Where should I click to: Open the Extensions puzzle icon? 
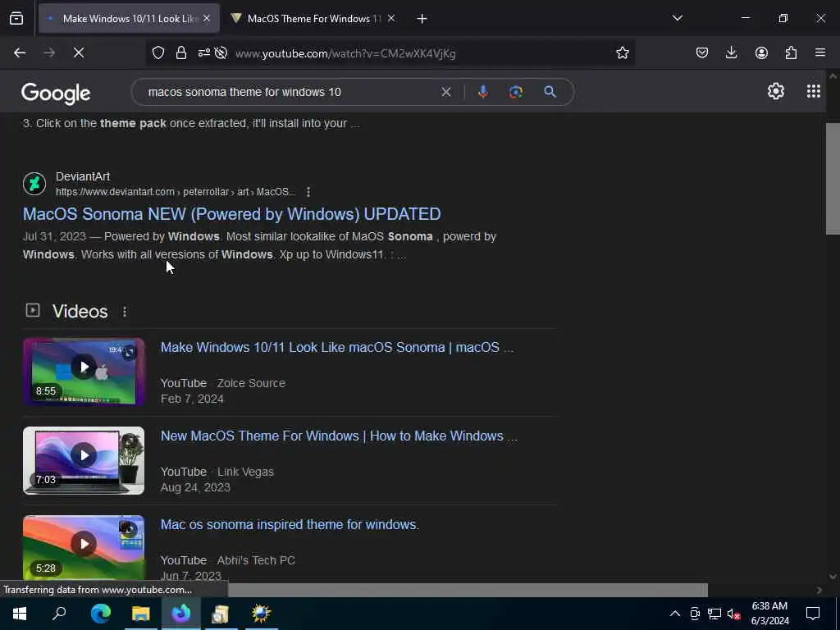point(791,52)
